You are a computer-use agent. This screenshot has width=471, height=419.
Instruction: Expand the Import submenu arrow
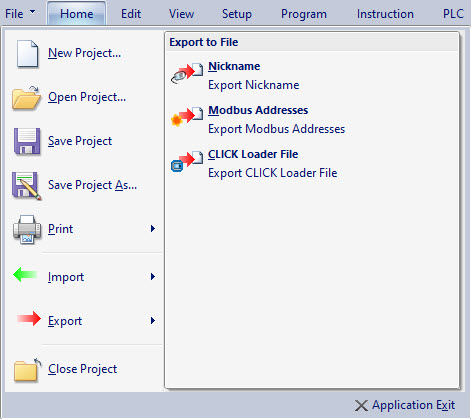click(x=153, y=277)
